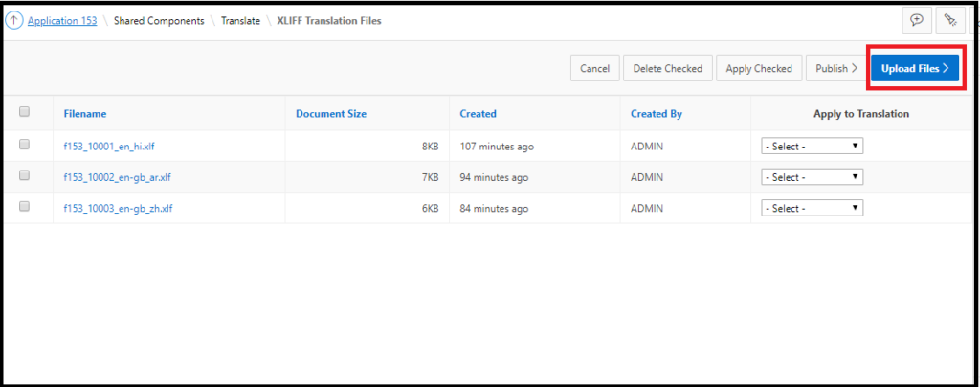The height and width of the screenshot is (387, 980).
Task: Click the Publish button
Action: 835,69
